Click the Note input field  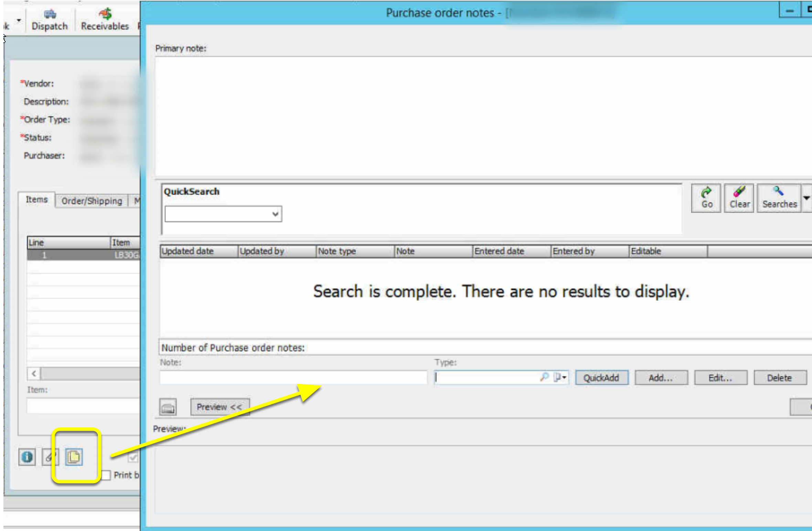tap(293, 378)
